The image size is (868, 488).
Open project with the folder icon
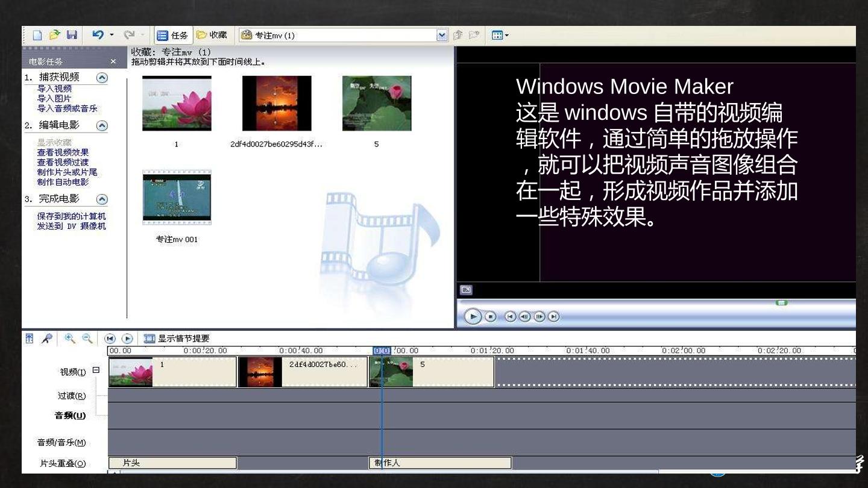[55, 35]
